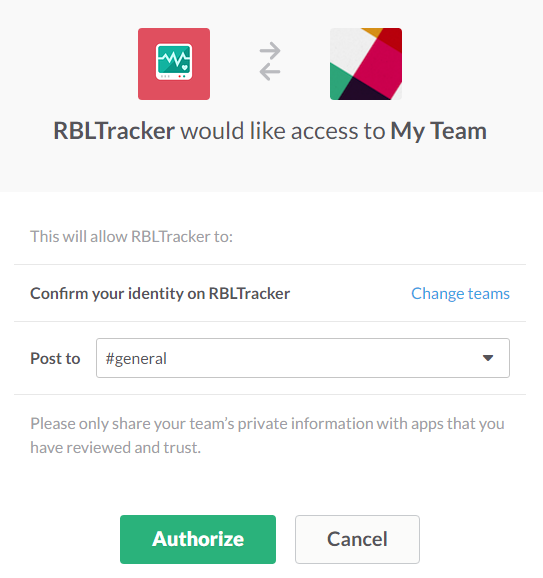This screenshot has height=578, width=543.
Task: Click the red RBLTracker app logo tile
Action: [174, 64]
